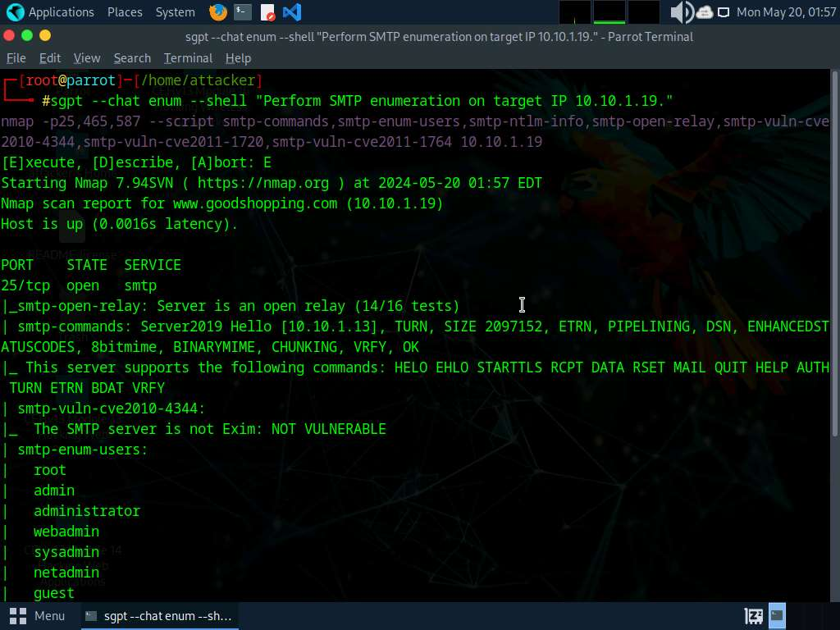Viewport: 840px width, 630px height.
Task: Click the Parrot logo beside Applications
Action: tap(16, 12)
